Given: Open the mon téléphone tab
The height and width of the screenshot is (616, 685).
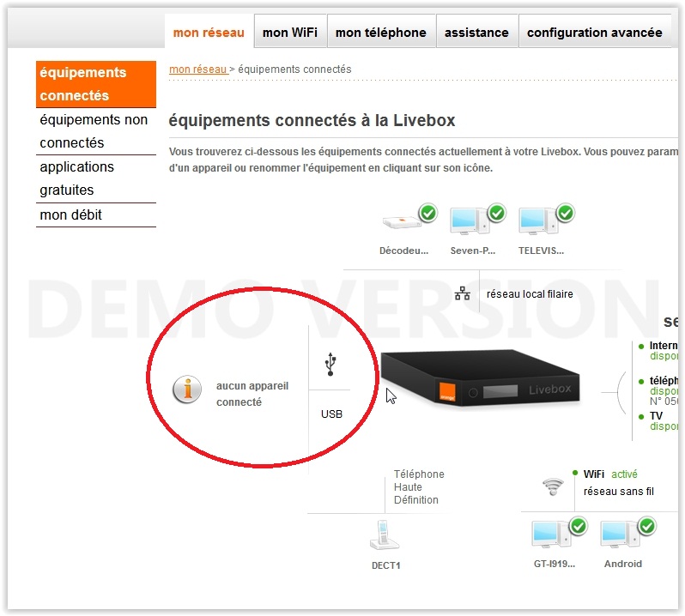Looking at the screenshot, I should 381,32.
